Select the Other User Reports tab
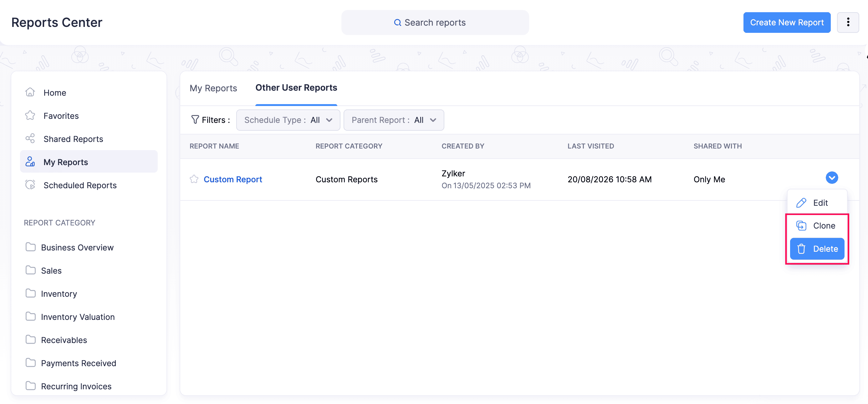 (296, 88)
